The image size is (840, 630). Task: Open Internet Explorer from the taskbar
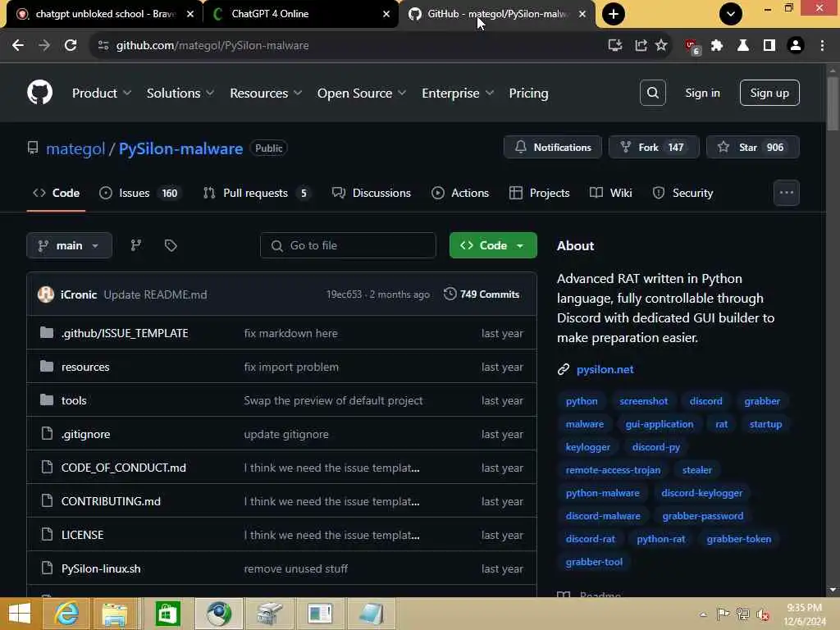(66, 614)
